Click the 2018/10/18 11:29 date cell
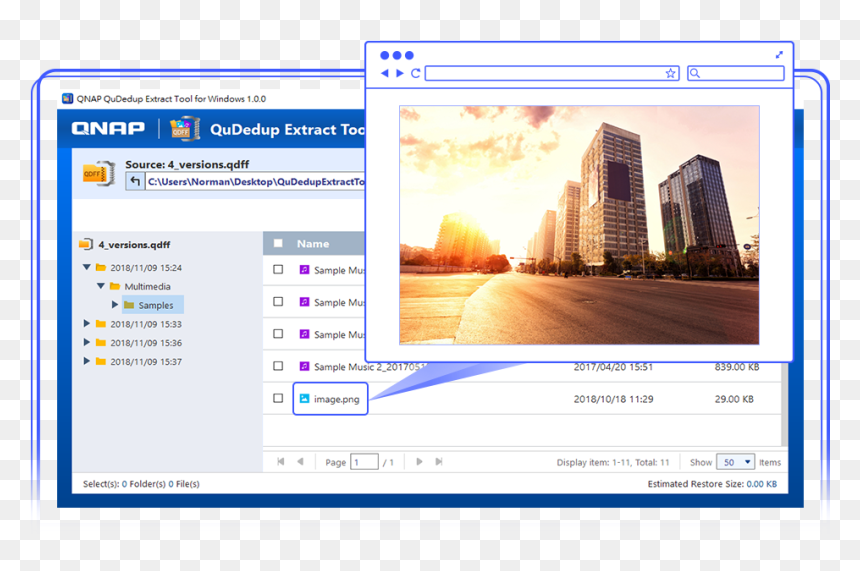 pyautogui.click(x=613, y=399)
